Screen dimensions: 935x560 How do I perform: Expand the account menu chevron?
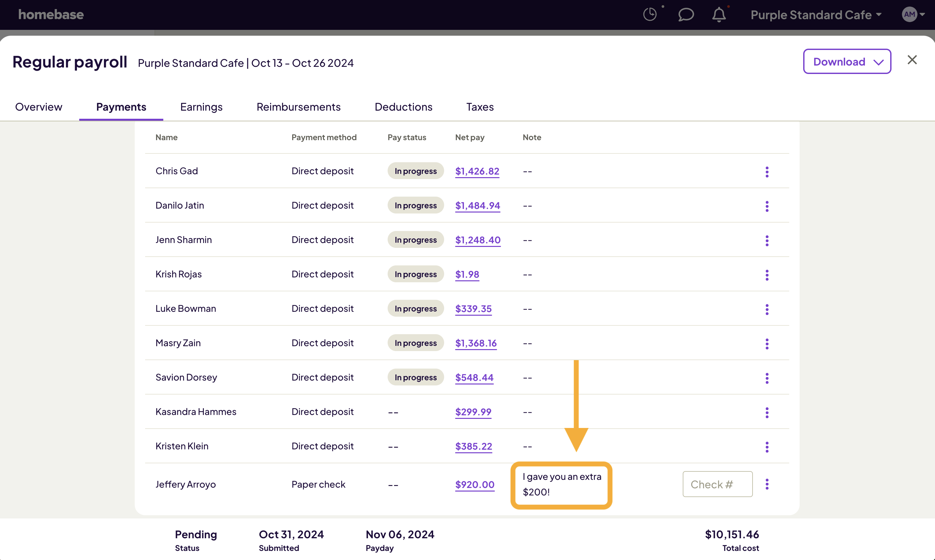click(923, 14)
